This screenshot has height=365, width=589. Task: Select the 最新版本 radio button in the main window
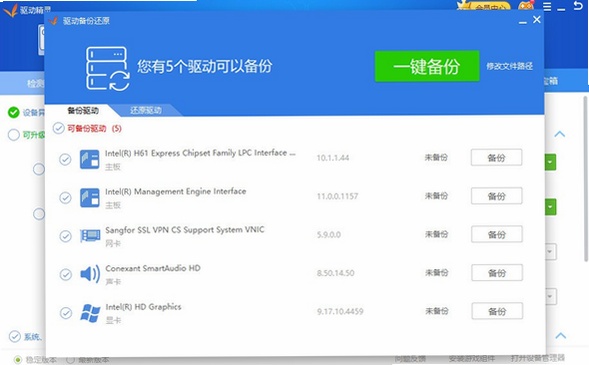click(x=70, y=360)
